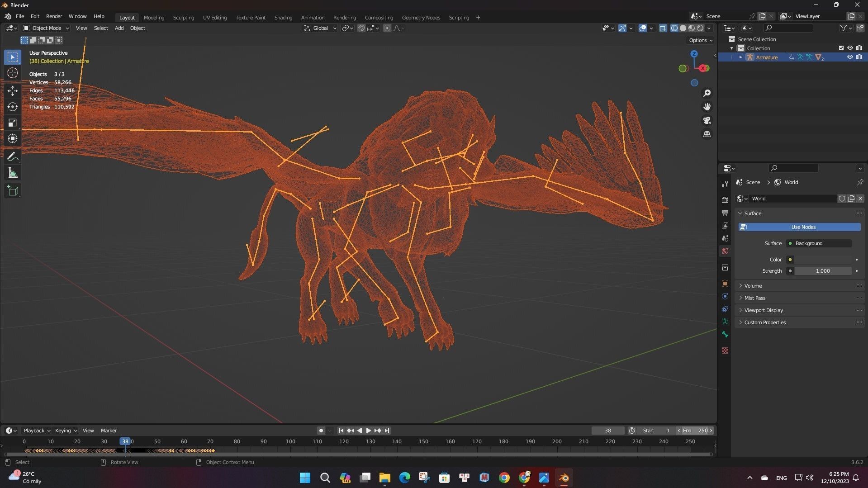This screenshot has height=488, width=868.
Task: Open the Keying dropdown in timeline
Action: [66, 431]
